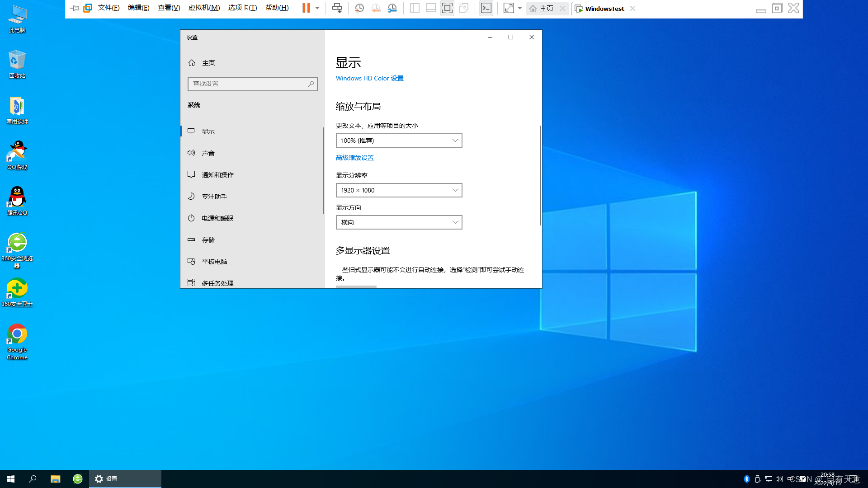
Task: Open the 360安全浏览器 desktop shortcut
Action: (17, 250)
